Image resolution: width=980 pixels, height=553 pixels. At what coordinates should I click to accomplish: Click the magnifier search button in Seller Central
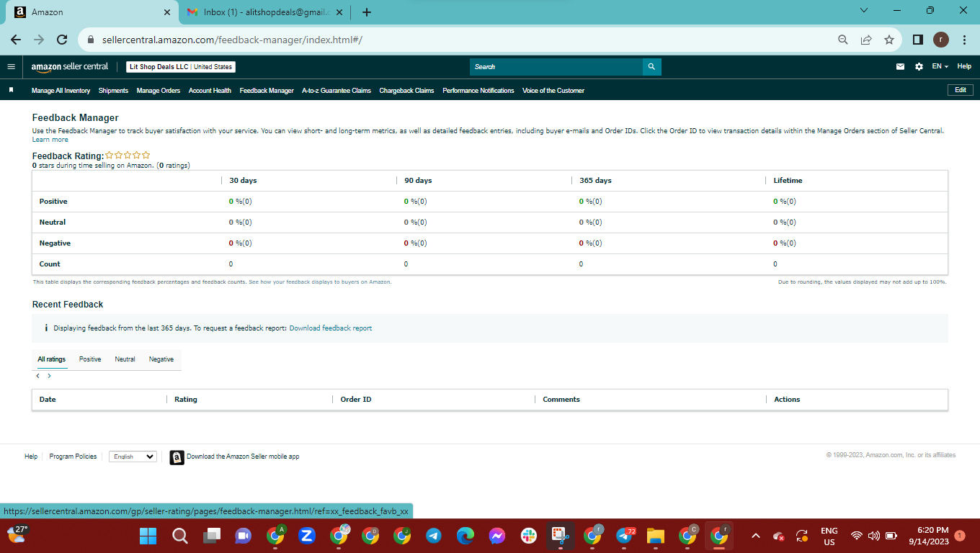[651, 67]
